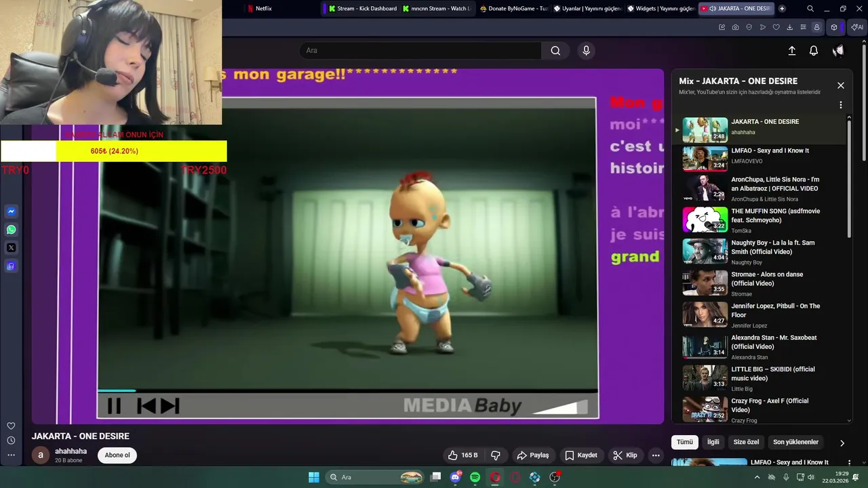Screen dimensions: 868x488
Task: Select the İlgili filter chip
Action: (x=713, y=442)
